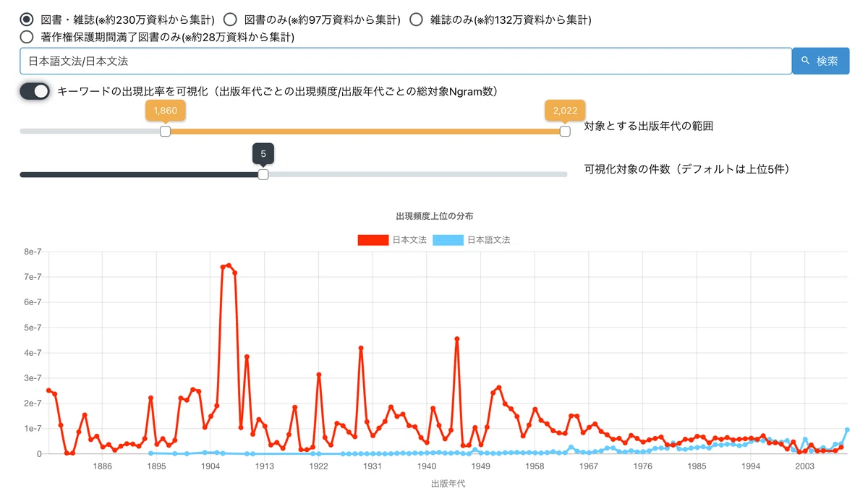Toggle the keyword ratio visualization switch
The image size is (868, 491).
pyautogui.click(x=35, y=91)
